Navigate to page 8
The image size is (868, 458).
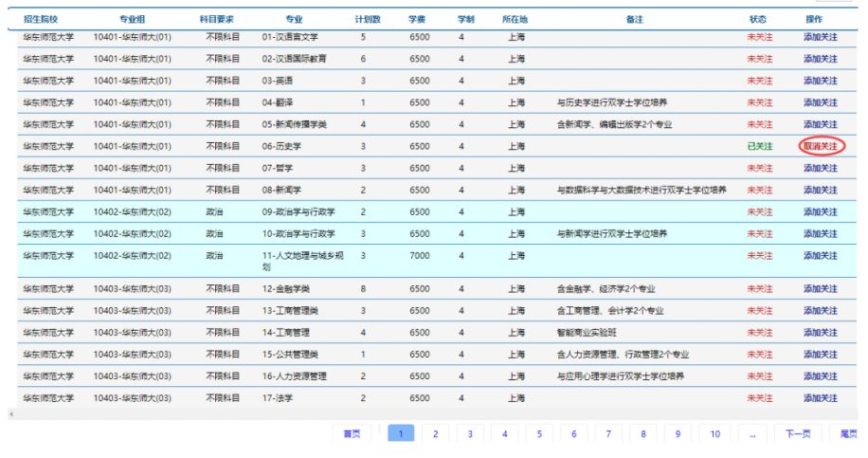click(643, 433)
